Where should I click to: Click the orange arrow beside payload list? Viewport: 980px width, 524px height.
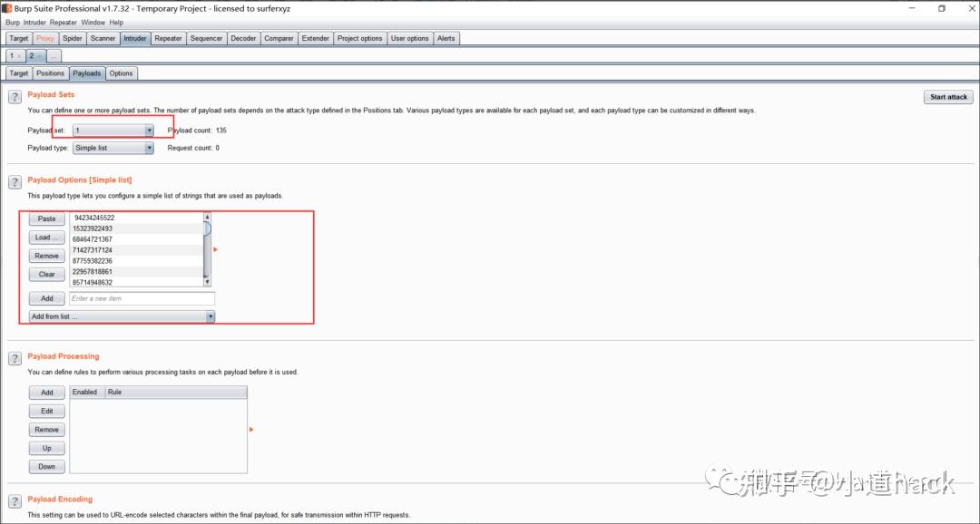(216, 250)
